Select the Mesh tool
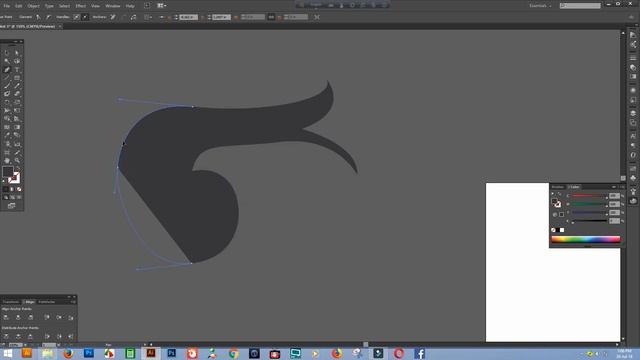The height and width of the screenshot is (360, 640). [x=7, y=127]
